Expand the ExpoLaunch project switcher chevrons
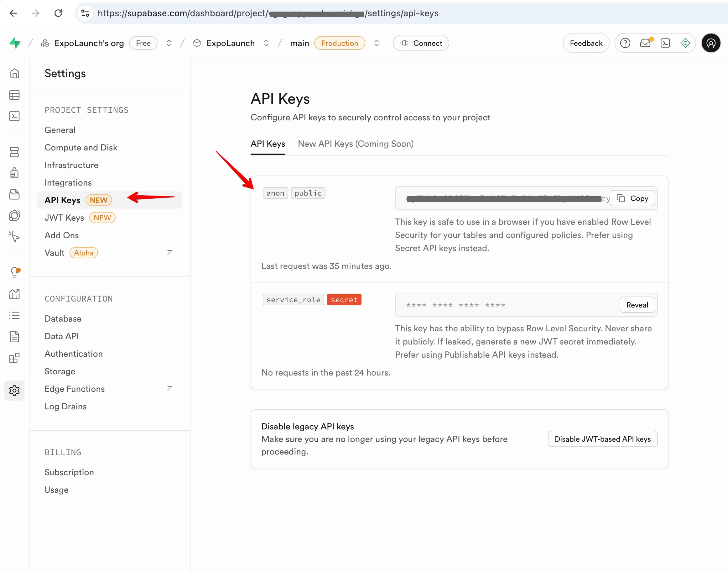728x573 pixels. [266, 43]
